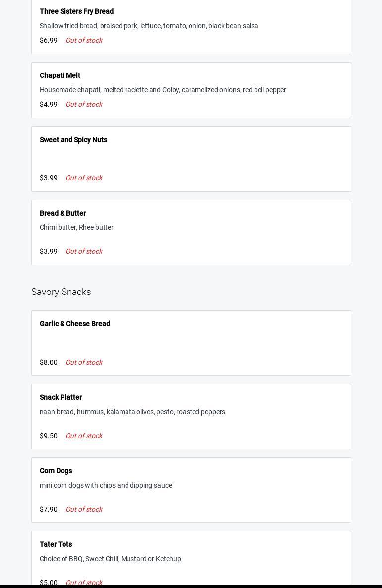Screen dimensions: 382x588
Task: Select the Garlic & Cheese Bread title
Action: [75, 324]
